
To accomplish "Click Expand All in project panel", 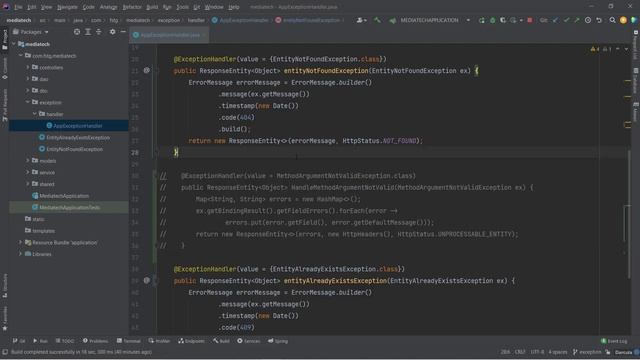I will point(88,32).
